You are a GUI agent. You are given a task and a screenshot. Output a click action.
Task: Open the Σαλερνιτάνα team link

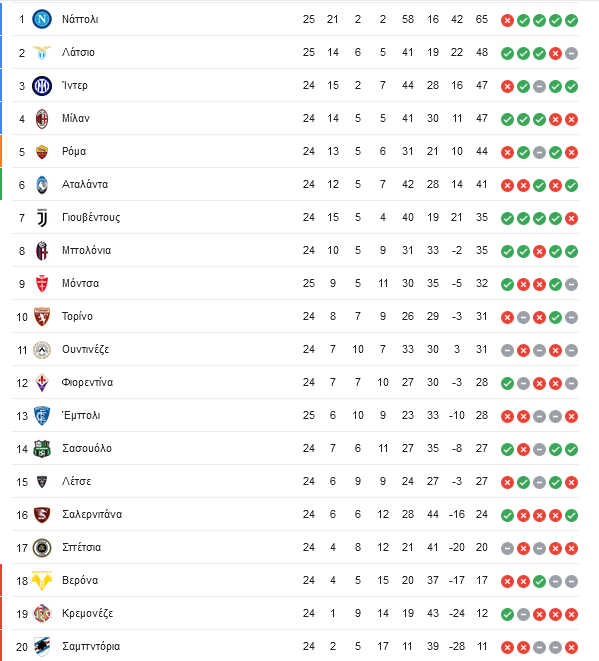[92, 514]
